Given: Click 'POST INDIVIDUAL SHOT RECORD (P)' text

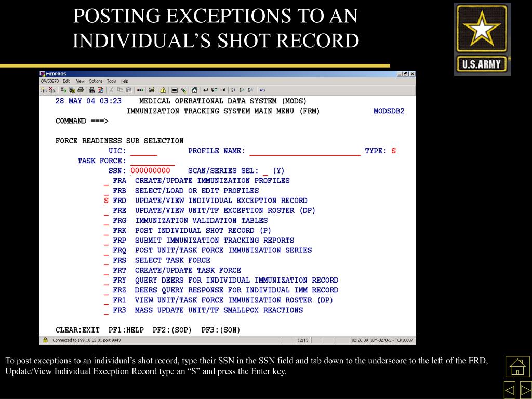Looking at the screenshot, I should click(x=203, y=230).
